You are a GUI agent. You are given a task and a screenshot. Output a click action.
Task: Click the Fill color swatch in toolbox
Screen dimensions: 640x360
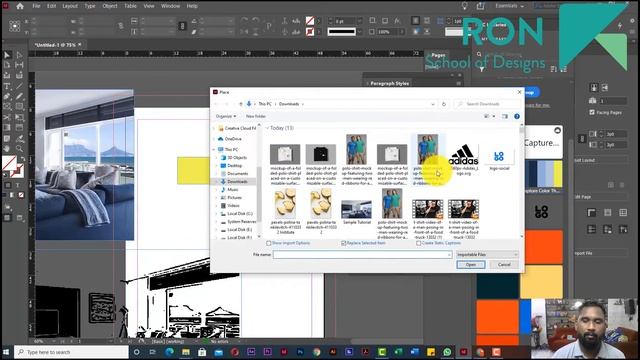tap(9, 163)
